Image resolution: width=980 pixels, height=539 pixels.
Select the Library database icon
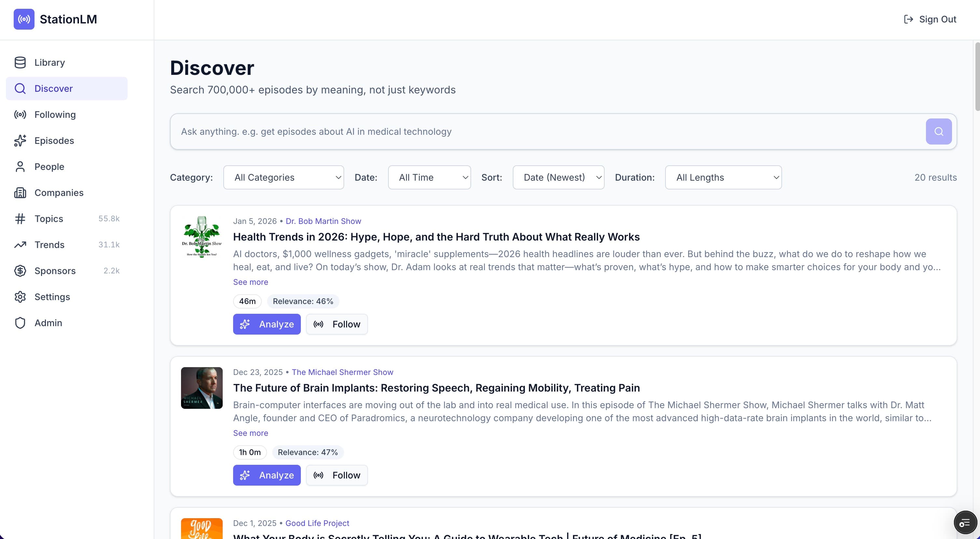20,62
